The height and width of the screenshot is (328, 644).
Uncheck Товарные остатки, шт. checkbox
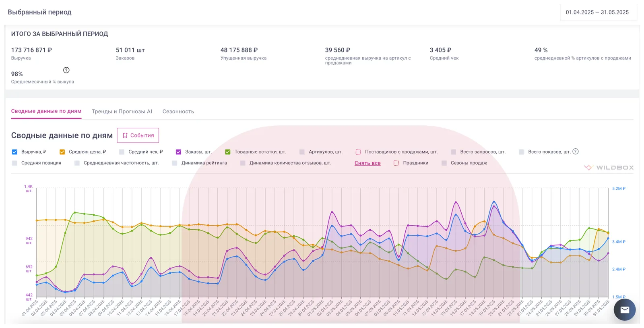point(228,152)
